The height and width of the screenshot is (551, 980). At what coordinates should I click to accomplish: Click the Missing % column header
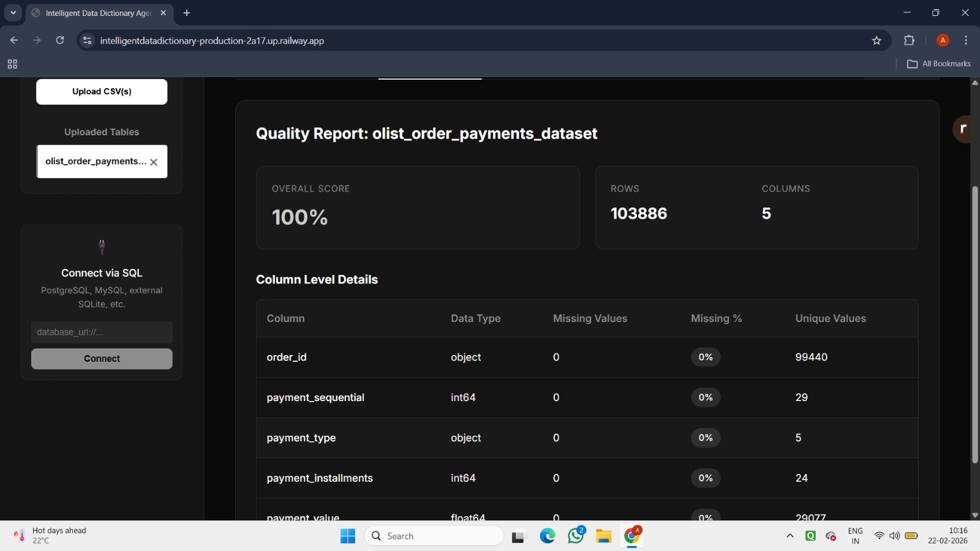[x=716, y=318]
